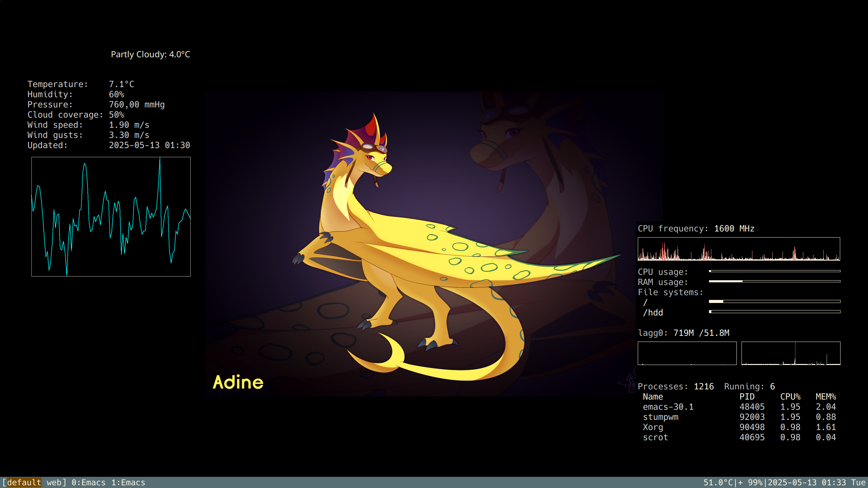Click the cyan weather history graph
868x488 pixels.
pyautogui.click(x=111, y=217)
